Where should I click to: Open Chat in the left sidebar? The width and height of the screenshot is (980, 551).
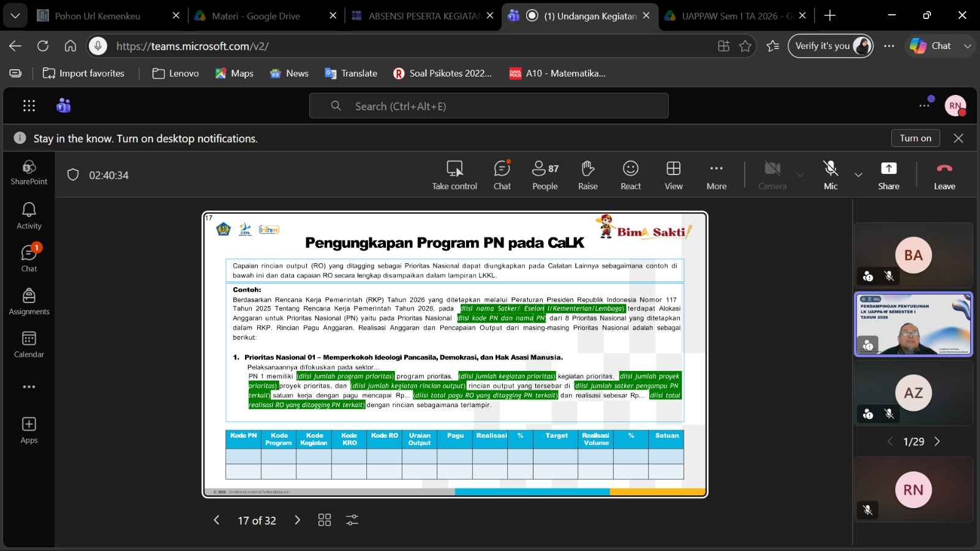[x=29, y=259]
